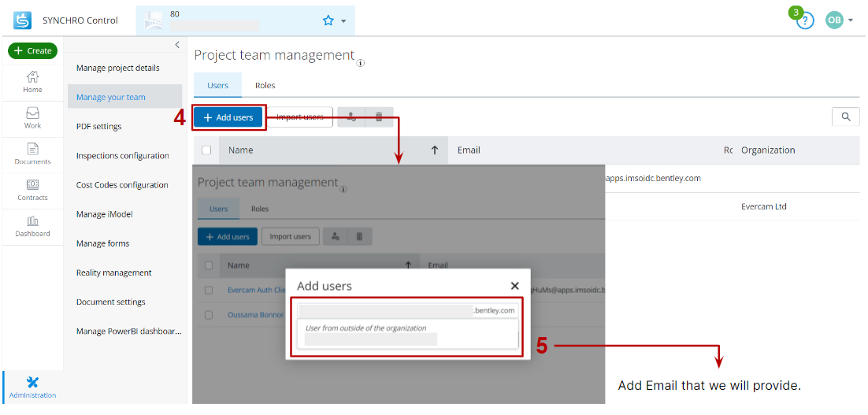The height and width of the screenshot is (415, 868).
Task: Tick the header checkbox in the dimmed background table
Action: point(209,265)
